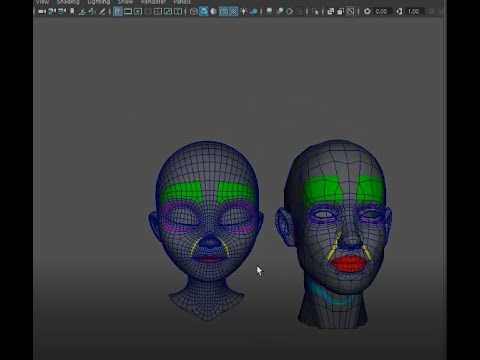Image resolution: width=480 pixels, height=360 pixels.
Task: Click the Select Camera icon
Action: point(42,12)
